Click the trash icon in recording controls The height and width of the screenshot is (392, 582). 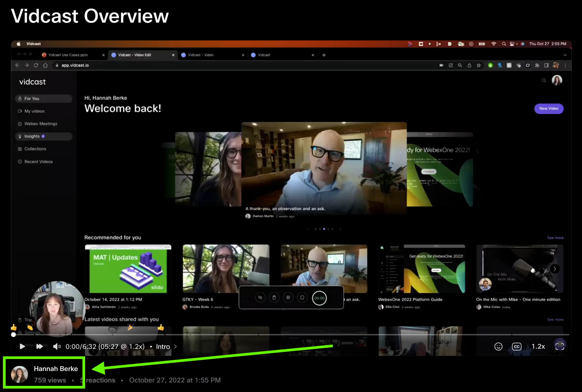pos(274,298)
